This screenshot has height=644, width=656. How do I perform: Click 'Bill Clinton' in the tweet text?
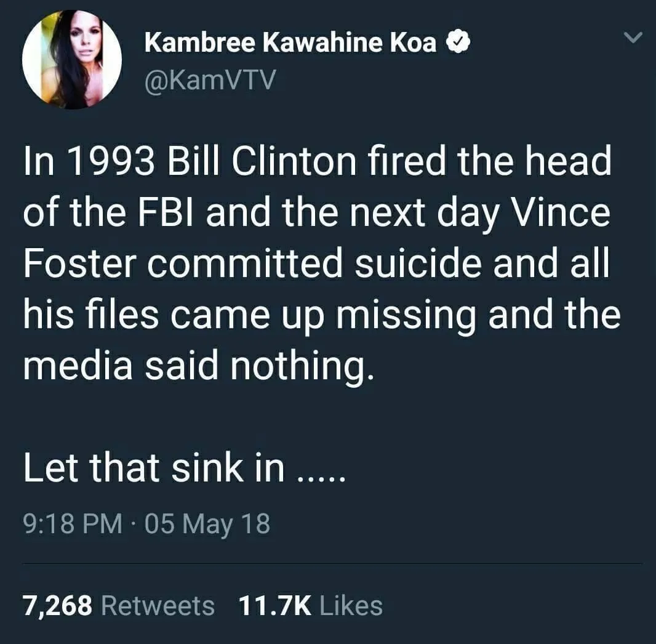point(252,162)
